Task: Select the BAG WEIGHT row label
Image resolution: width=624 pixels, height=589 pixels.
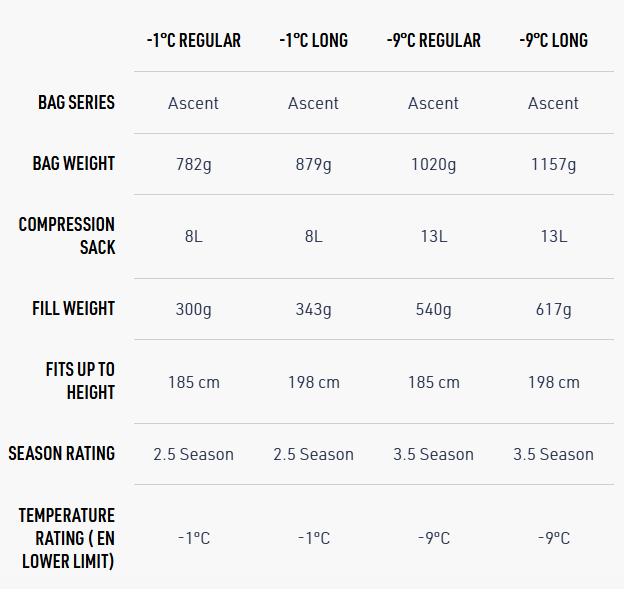Action: tap(74, 163)
